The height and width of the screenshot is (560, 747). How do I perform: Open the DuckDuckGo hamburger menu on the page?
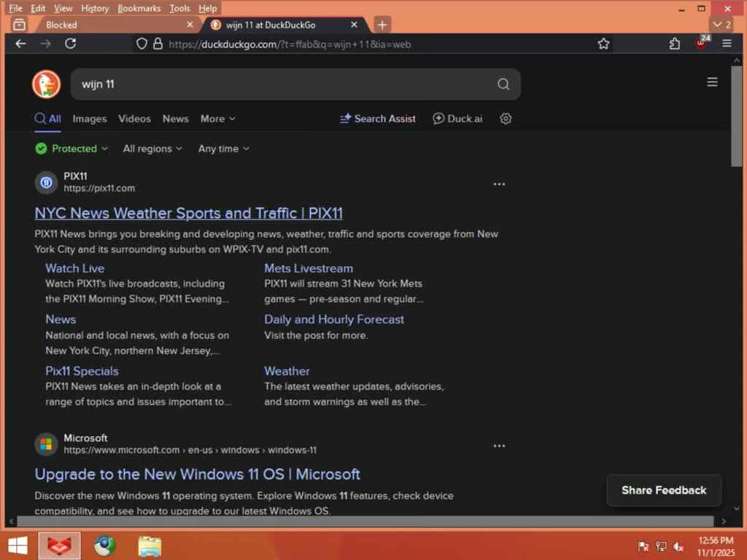(x=712, y=82)
